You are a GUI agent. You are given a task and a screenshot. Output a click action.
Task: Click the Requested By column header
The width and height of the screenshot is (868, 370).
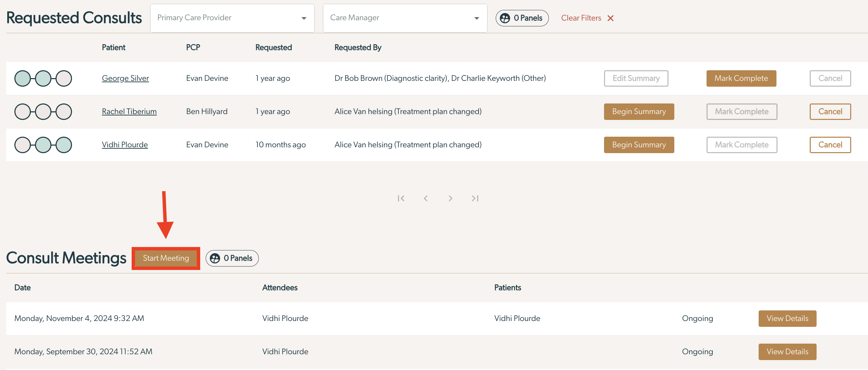[358, 48]
